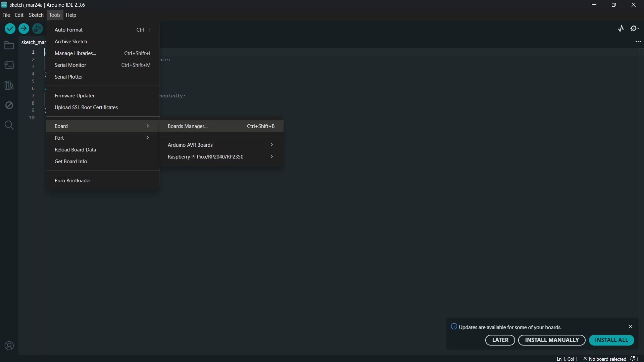Click 'Ln 1, Col 1' cursor position indicator

[x=567, y=359]
